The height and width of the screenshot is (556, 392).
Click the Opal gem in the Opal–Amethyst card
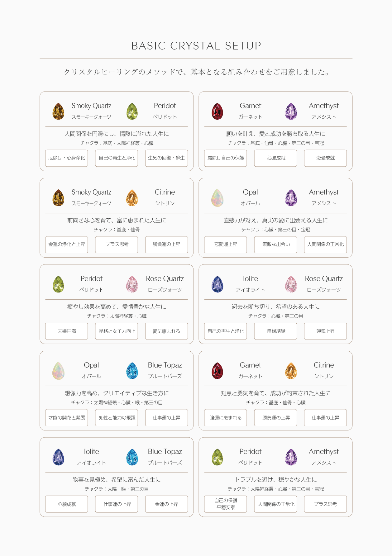[217, 198]
